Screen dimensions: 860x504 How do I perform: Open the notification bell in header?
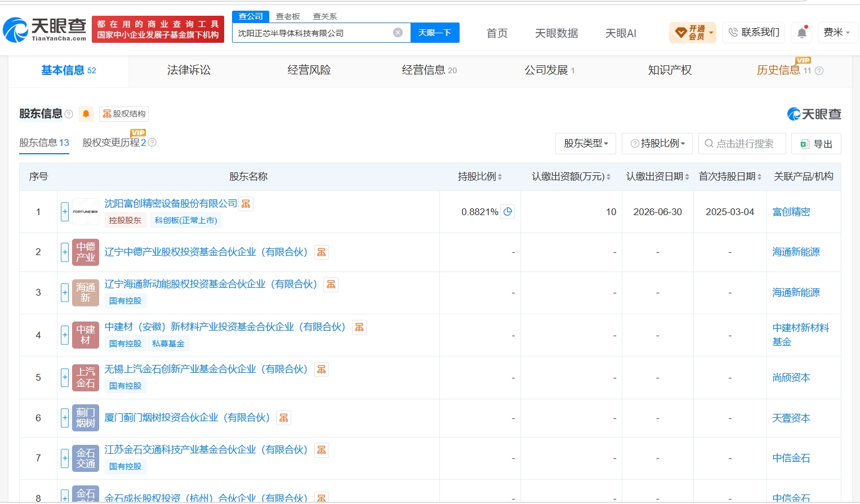(x=802, y=33)
